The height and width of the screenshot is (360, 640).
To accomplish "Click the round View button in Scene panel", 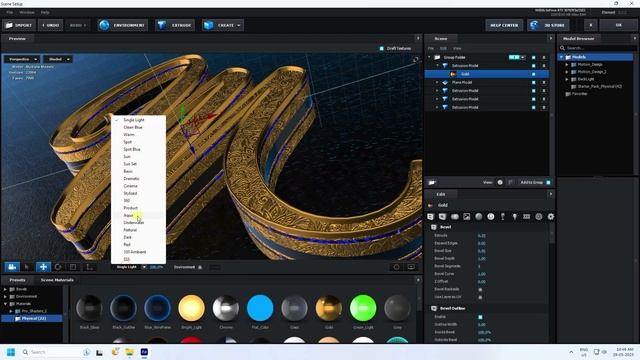I will pyautogui.click(x=500, y=182).
